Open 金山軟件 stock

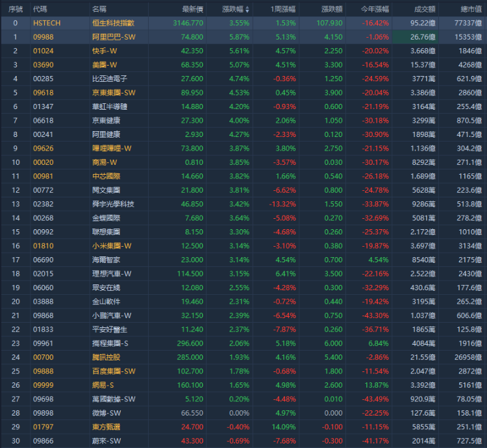point(106,301)
